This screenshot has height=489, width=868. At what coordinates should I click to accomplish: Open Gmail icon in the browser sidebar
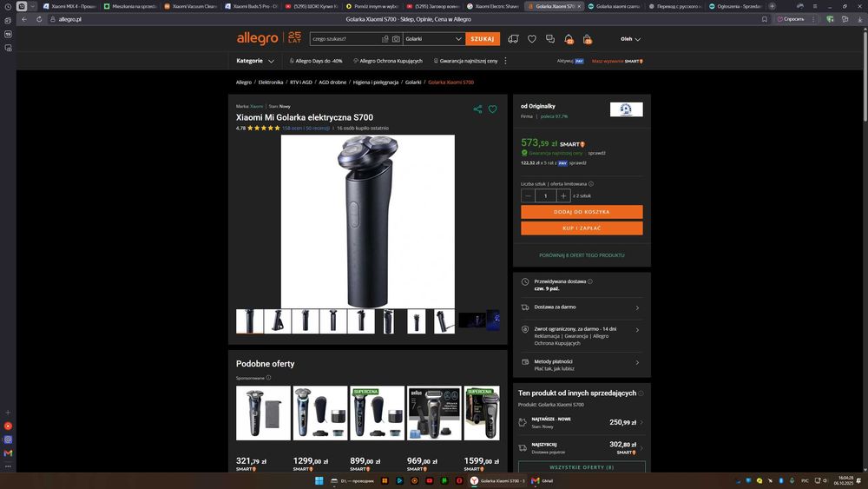click(x=8, y=453)
